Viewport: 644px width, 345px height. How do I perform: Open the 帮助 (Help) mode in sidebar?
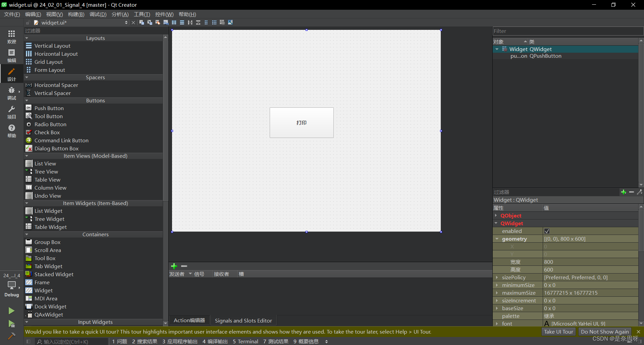coord(11,131)
